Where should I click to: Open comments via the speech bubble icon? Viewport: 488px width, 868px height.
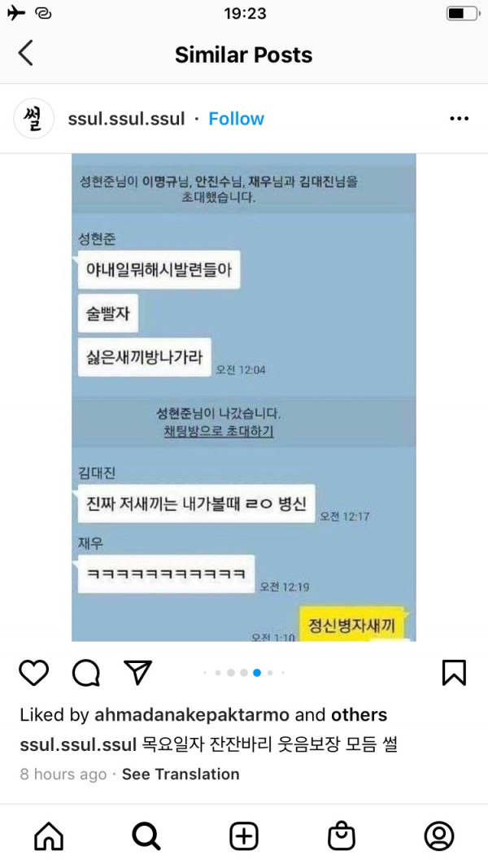85,673
